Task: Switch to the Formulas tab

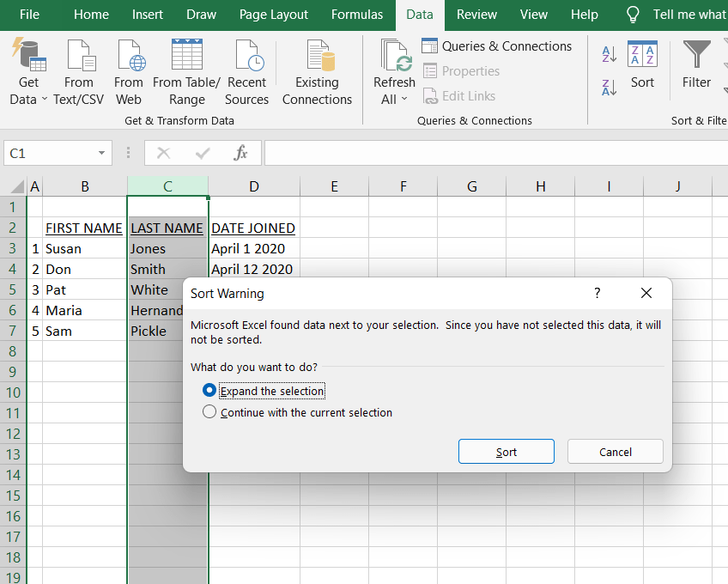Action: (x=357, y=15)
